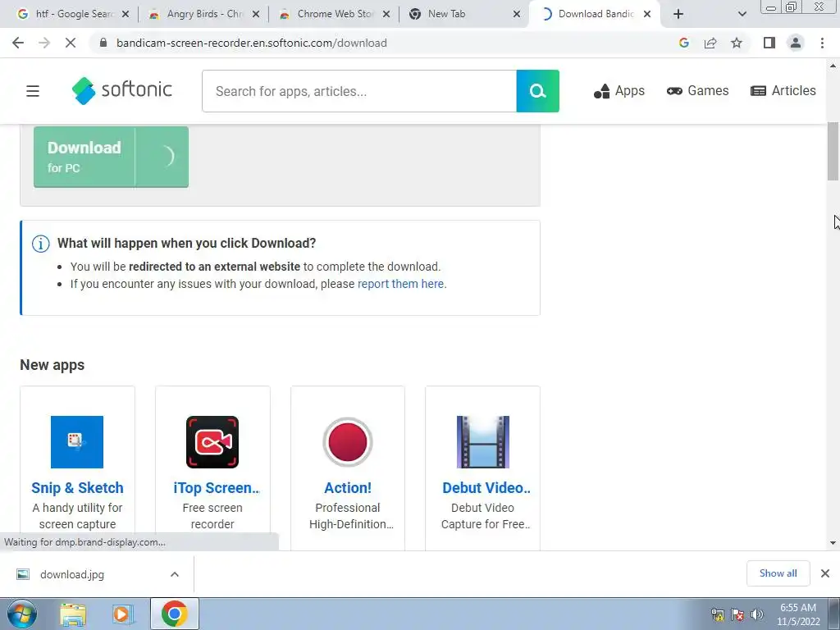Close the downloads bar
840x630 pixels.
(x=825, y=573)
